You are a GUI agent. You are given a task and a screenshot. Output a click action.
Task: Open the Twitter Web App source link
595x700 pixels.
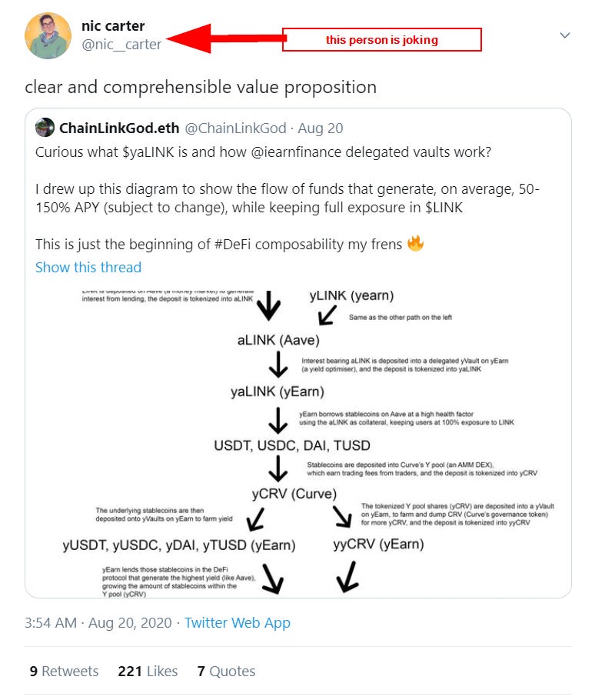point(238,623)
